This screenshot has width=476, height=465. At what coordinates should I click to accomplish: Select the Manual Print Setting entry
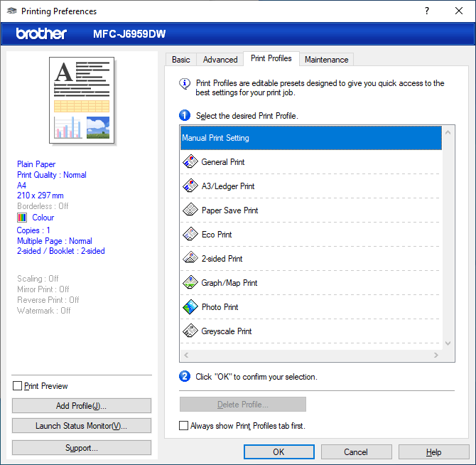[310, 138]
